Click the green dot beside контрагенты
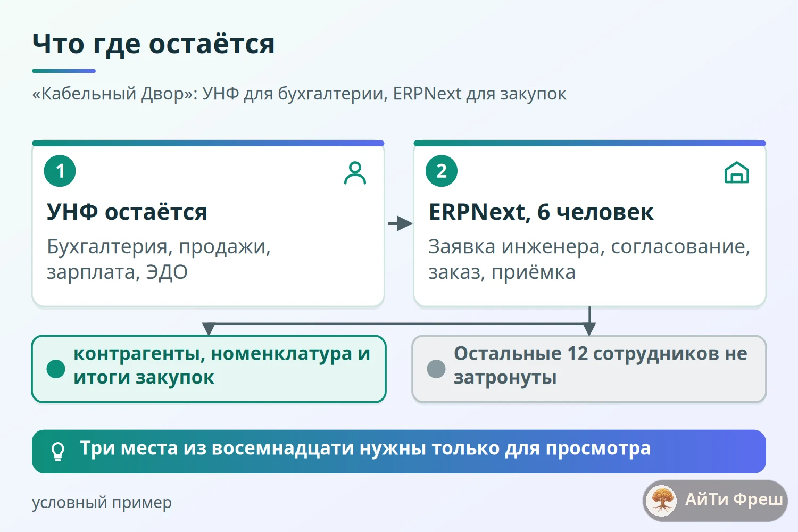 [x=56, y=369]
